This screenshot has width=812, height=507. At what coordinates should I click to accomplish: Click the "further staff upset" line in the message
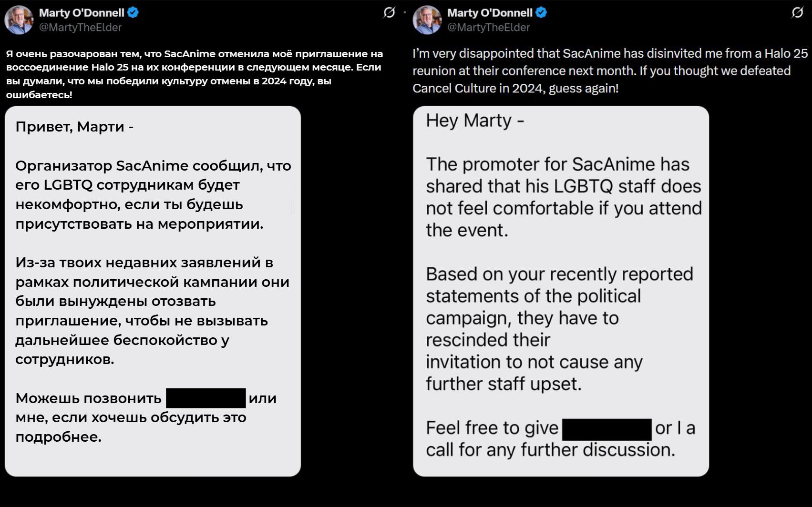504,384
